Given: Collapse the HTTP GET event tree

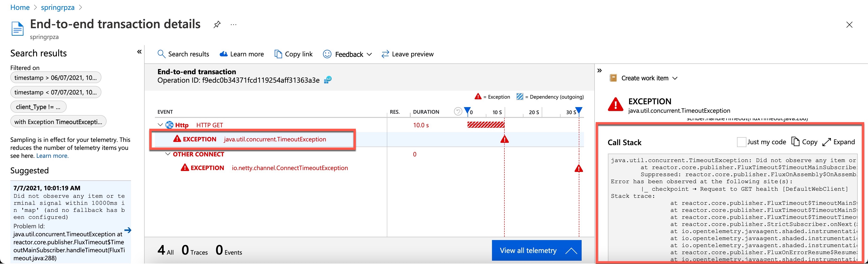Looking at the screenshot, I should click(160, 124).
